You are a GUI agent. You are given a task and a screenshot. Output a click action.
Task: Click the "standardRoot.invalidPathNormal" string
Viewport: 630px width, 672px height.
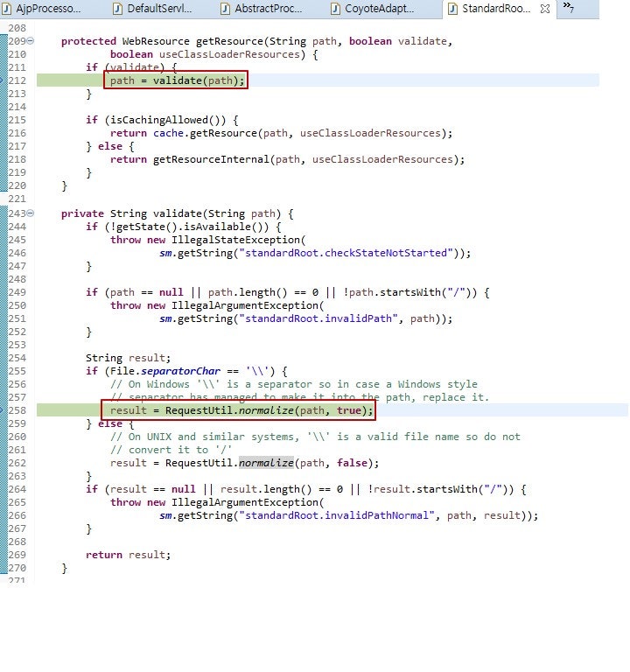337,515
